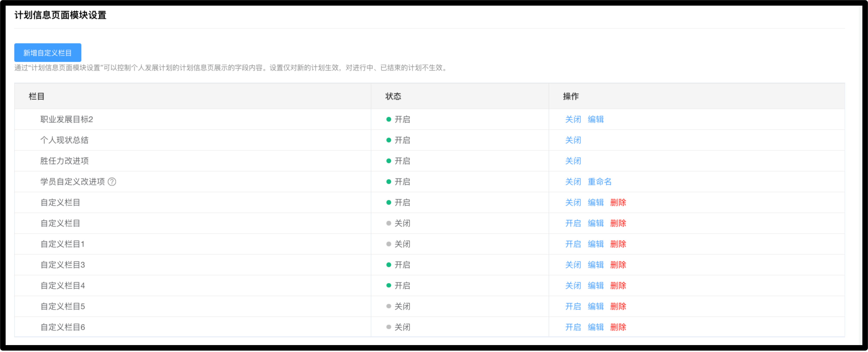The width and height of the screenshot is (868, 352).
Task: Click the 状态 column header
Action: tap(393, 96)
